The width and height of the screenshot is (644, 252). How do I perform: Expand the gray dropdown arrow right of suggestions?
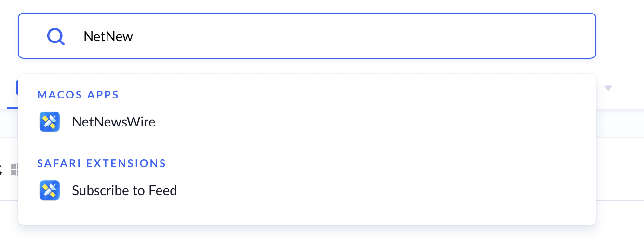click(608, 88)
